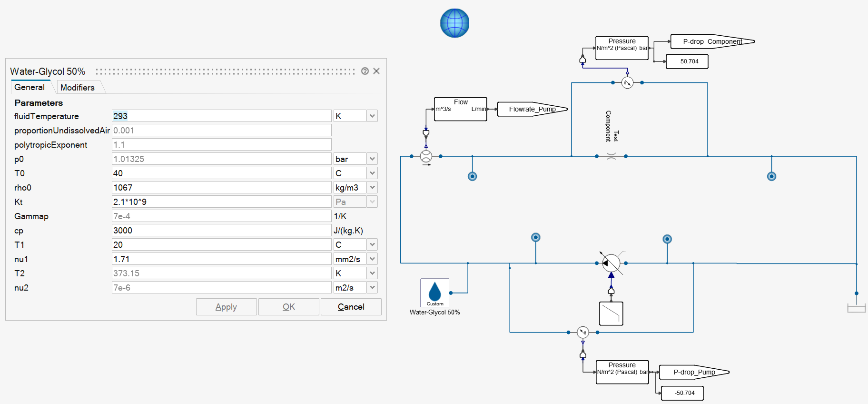The width and height of the screenshot is (868, 404).
Task: Click the 'Water-Glycol 50%' caption under block
Action: tap(434, 313)
